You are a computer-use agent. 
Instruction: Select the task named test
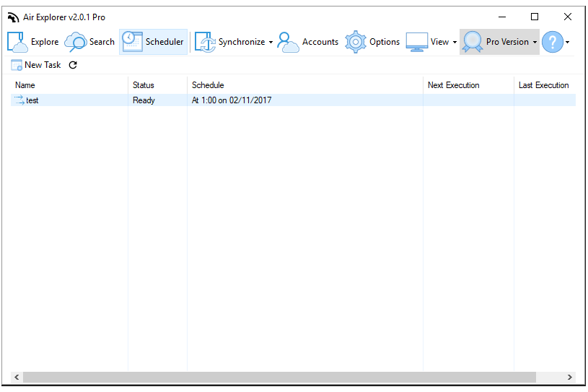click(x=32, y=100)
